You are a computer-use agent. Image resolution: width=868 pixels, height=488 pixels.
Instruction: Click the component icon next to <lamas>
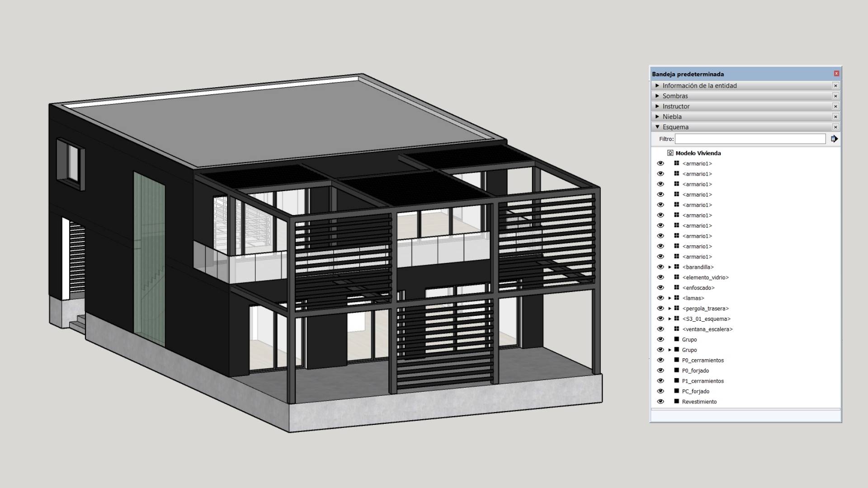tap(677, 298)
